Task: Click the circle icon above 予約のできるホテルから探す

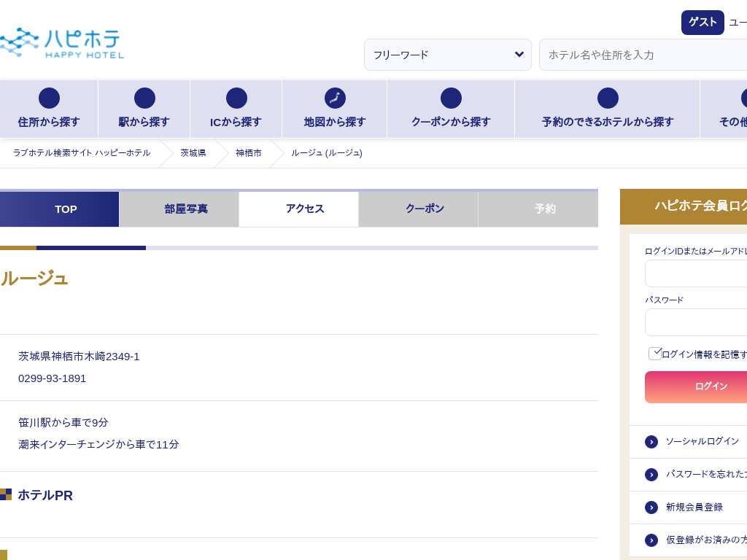Action: pyautogui.click(x=608, y=98)
